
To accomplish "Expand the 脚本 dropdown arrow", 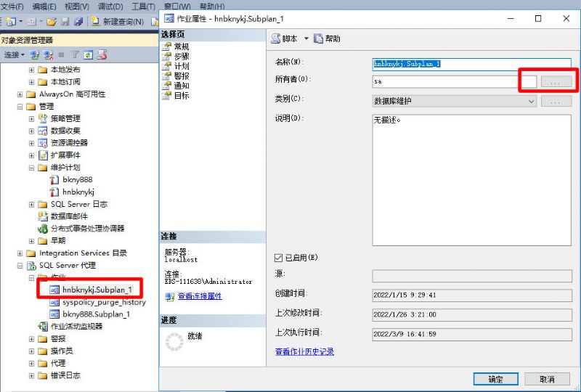I will point(306,38).
